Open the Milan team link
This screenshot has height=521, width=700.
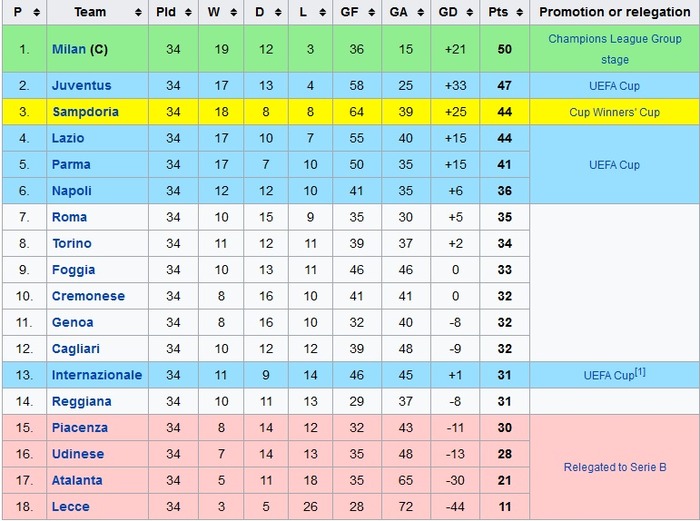coord(69,49)
